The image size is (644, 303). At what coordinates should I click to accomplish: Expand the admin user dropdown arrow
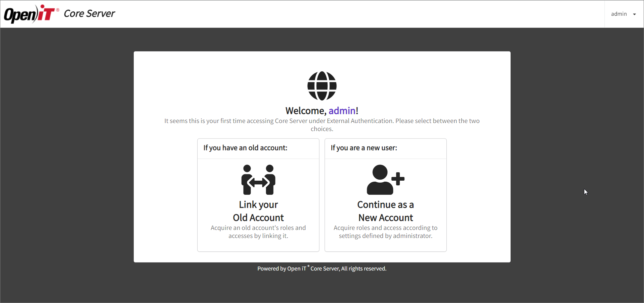(x=634, y=14)
